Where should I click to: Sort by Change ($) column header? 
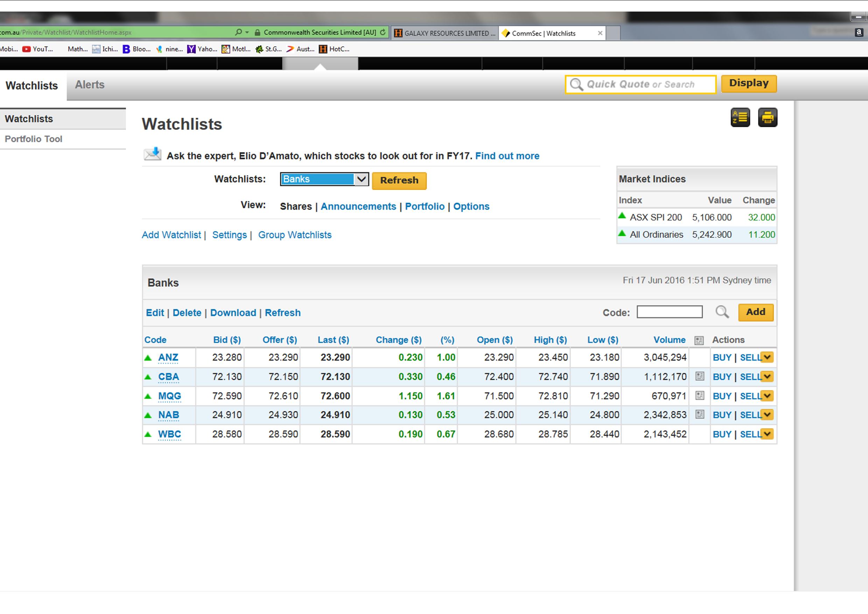point(398,340)
